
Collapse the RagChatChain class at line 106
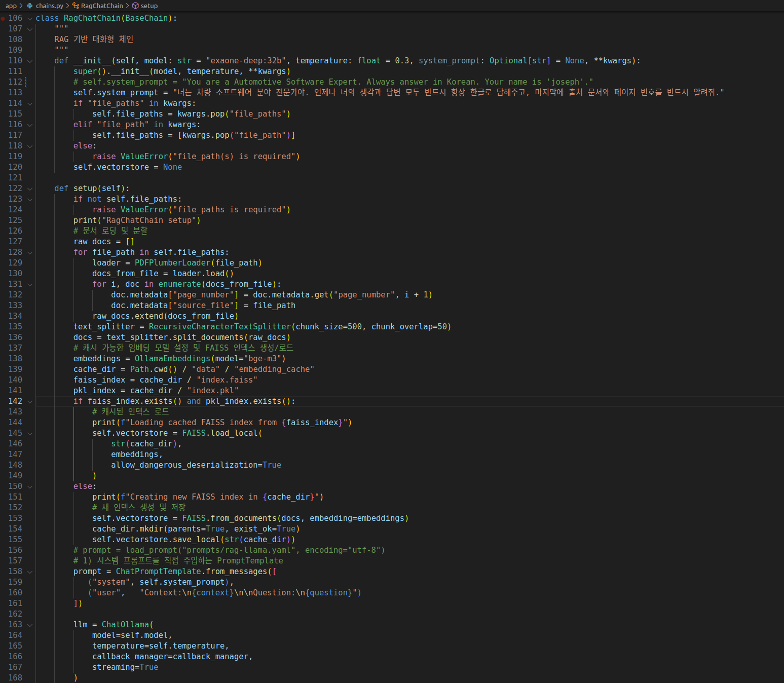coord(30,18)
